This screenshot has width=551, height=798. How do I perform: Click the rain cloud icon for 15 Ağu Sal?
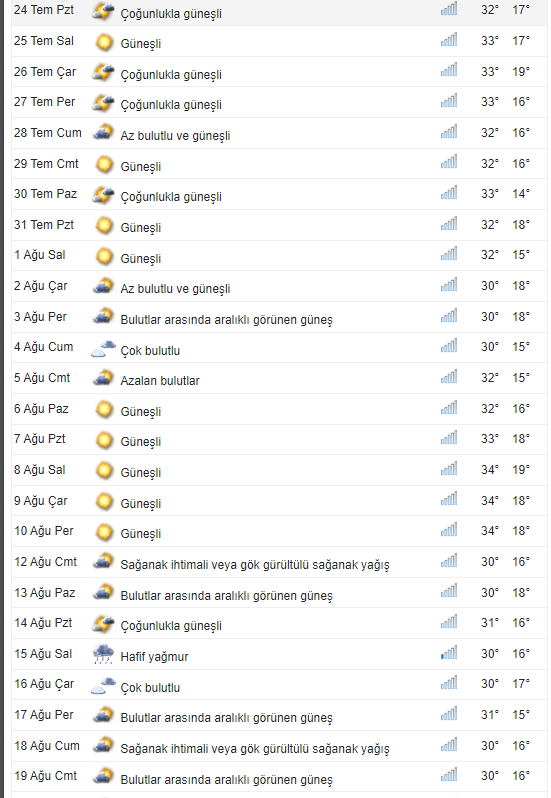[x=104, y=654]
